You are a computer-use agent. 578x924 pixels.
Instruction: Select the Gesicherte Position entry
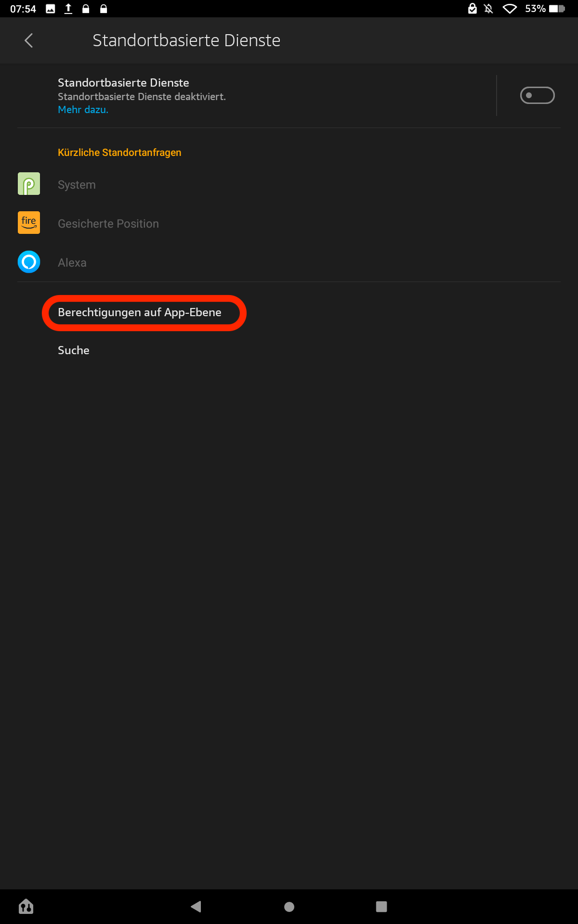tap(108, 224)
